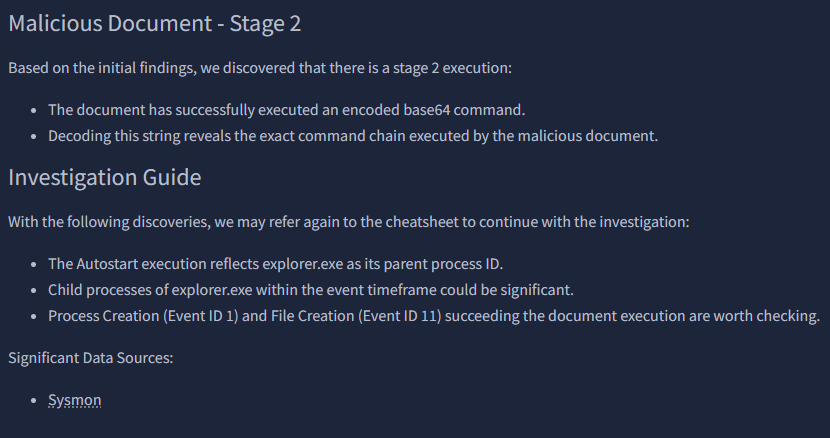830x438 pixels.
Task: Click the bullet dot beside Sysmon
Action: (x=35, y=400)
